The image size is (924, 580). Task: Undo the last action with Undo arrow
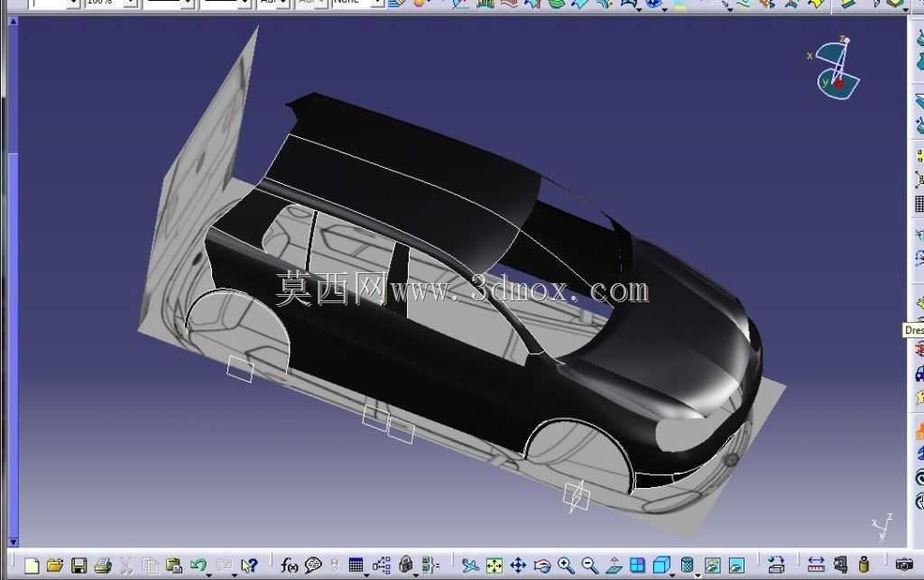(198, 566)
